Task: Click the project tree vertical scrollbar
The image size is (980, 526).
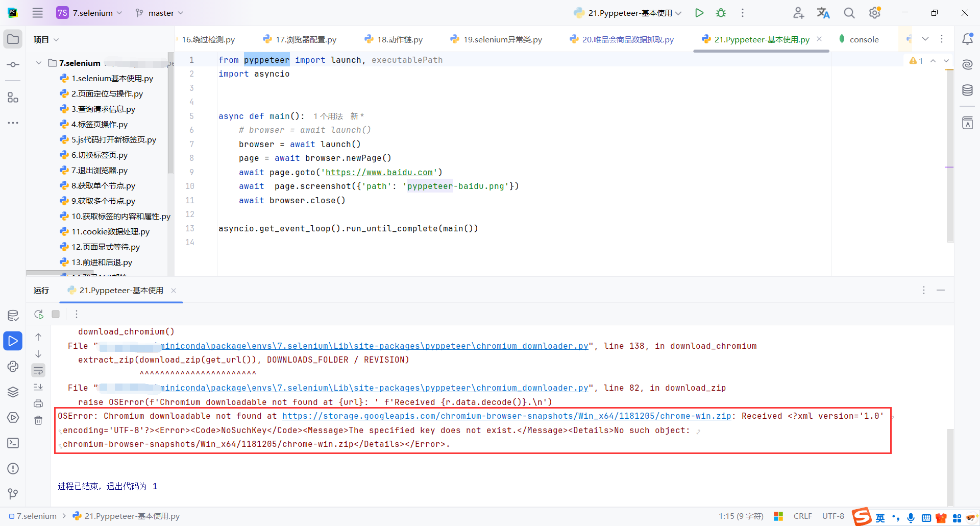Action: pos(170,113)
